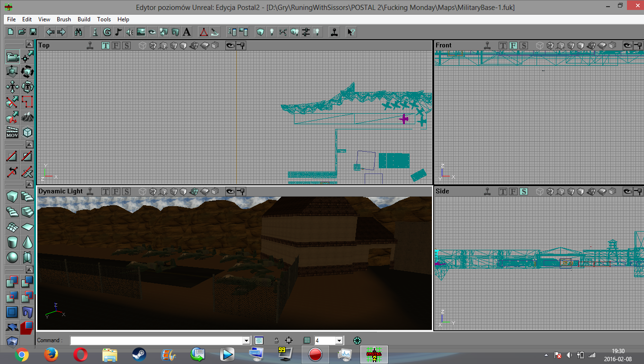Open the Music browser note icon
Viewport: 644px width, 364px height.
118,32
